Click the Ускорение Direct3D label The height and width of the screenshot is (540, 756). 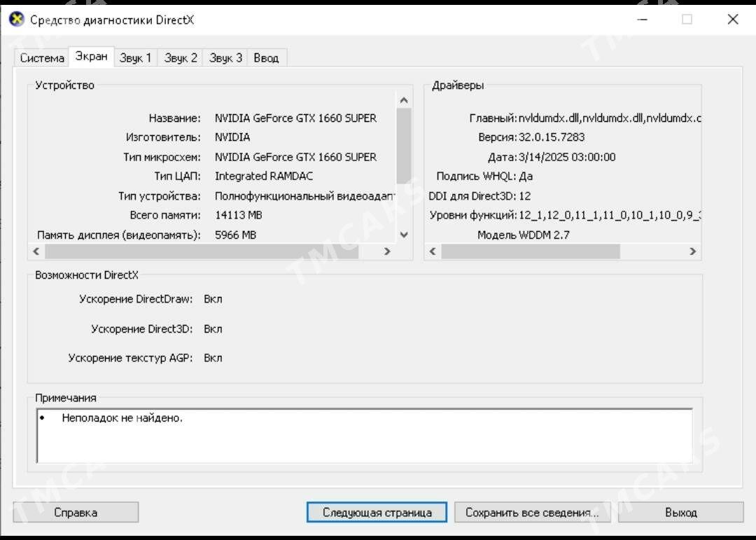pos(141,329)
